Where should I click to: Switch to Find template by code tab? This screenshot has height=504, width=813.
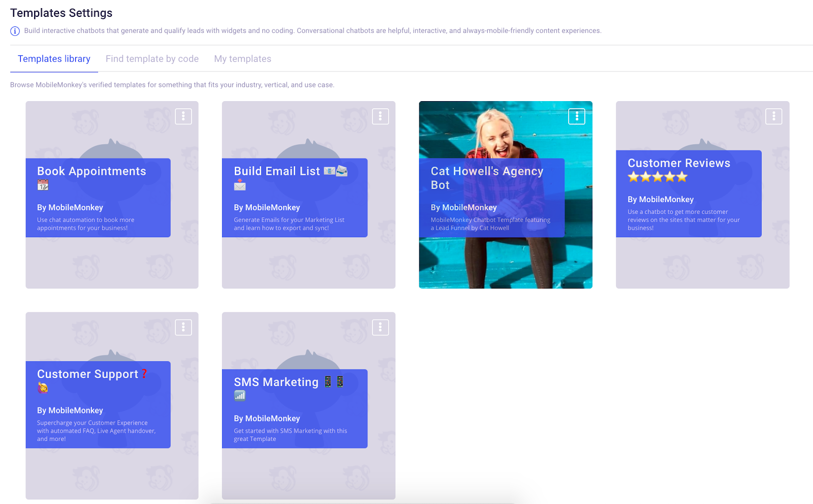click(152, 59)
